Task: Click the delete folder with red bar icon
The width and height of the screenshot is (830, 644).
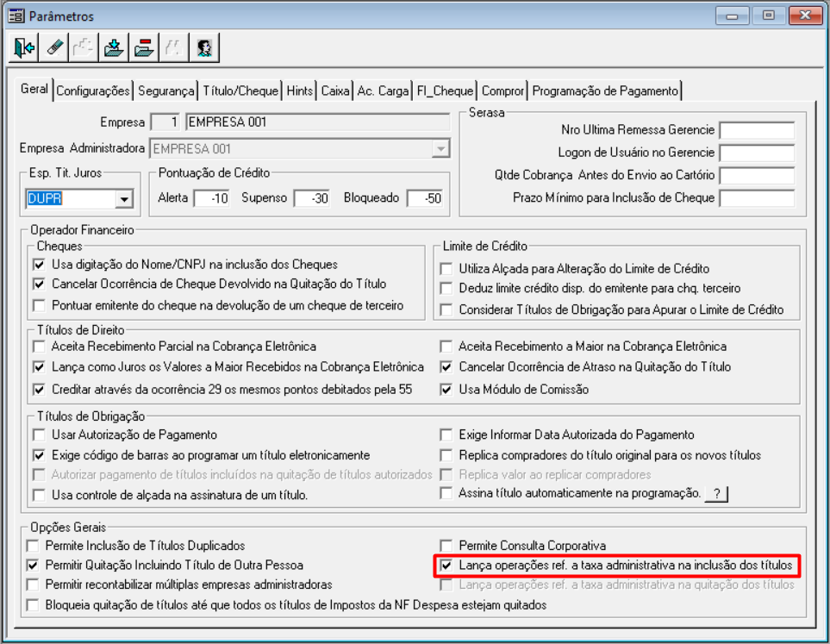Action: 144,47
